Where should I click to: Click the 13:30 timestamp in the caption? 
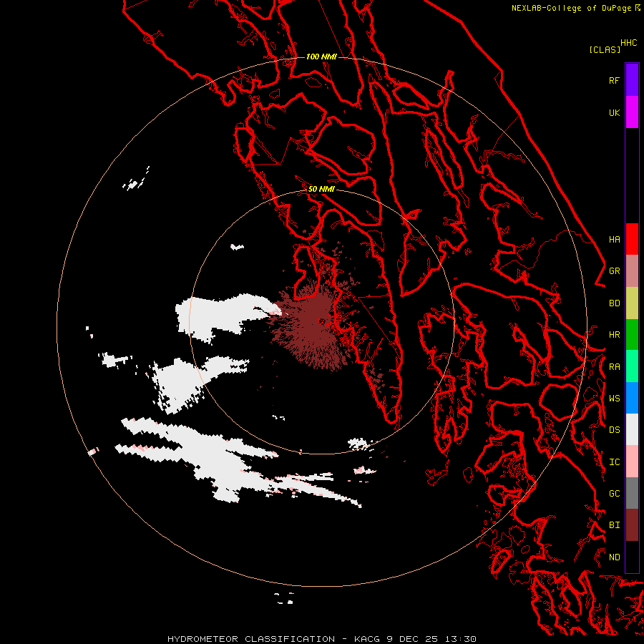[460, 639]
